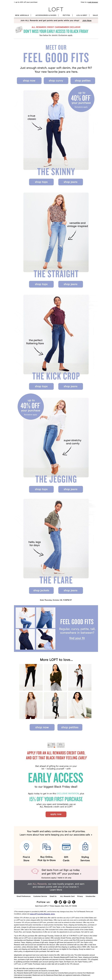Click shop jeans under The Skinny
The width and height of the screenshot is (112, 980).
[x=70, y=182]
